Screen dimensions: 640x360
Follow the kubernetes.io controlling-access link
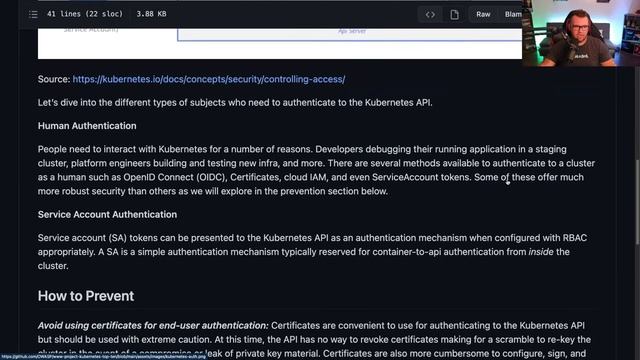[209, 79]
